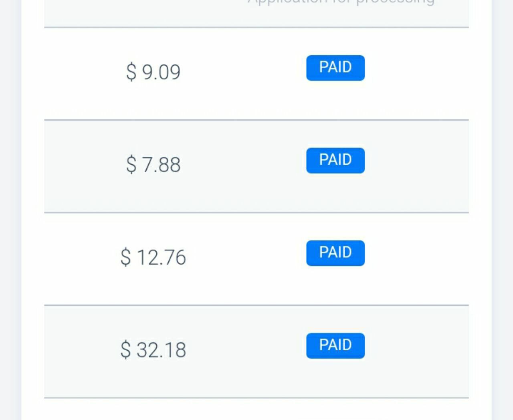Click the PAID badge beside $ 9.09
Viewport: 513px width, 420px height.
335,68
